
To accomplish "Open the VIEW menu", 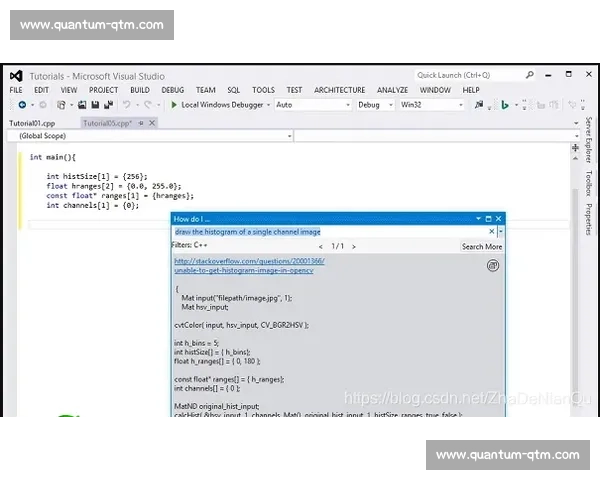I will coord(69,90).
